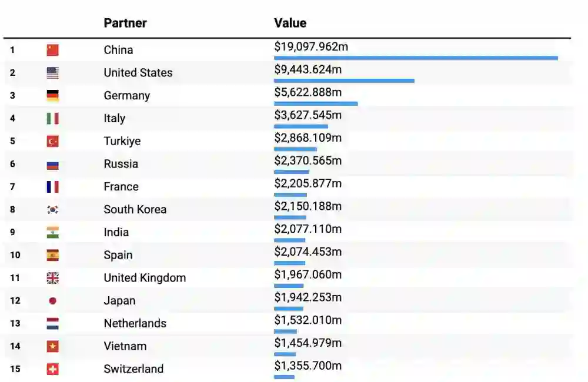Click the Russia partner name
Image resolution: width=588 pixels, height=382 pixels.
(x=121, y=164)
